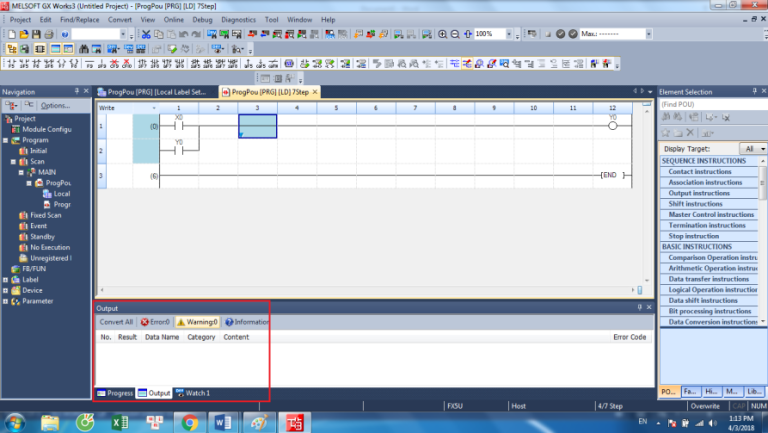Screen dimensions: 768x433
Task: Click the Zoom Out magnifier icon
Action: [455, 34]
